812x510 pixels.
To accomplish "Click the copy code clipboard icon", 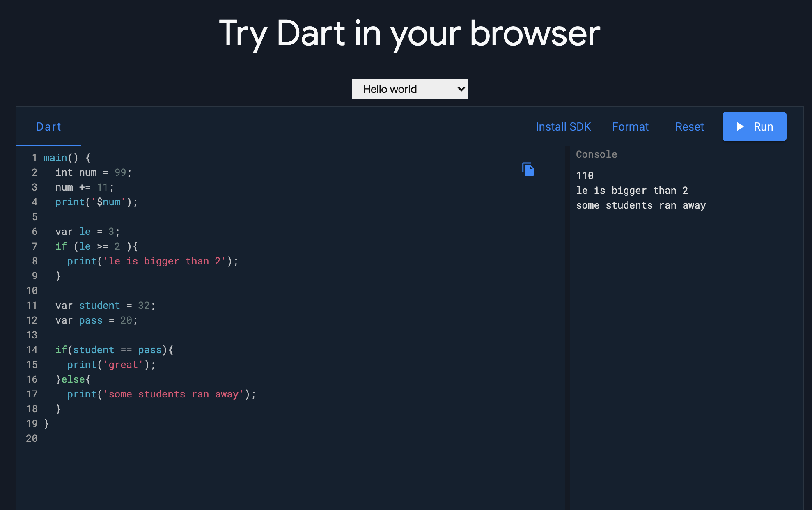I will coord(528,169).
